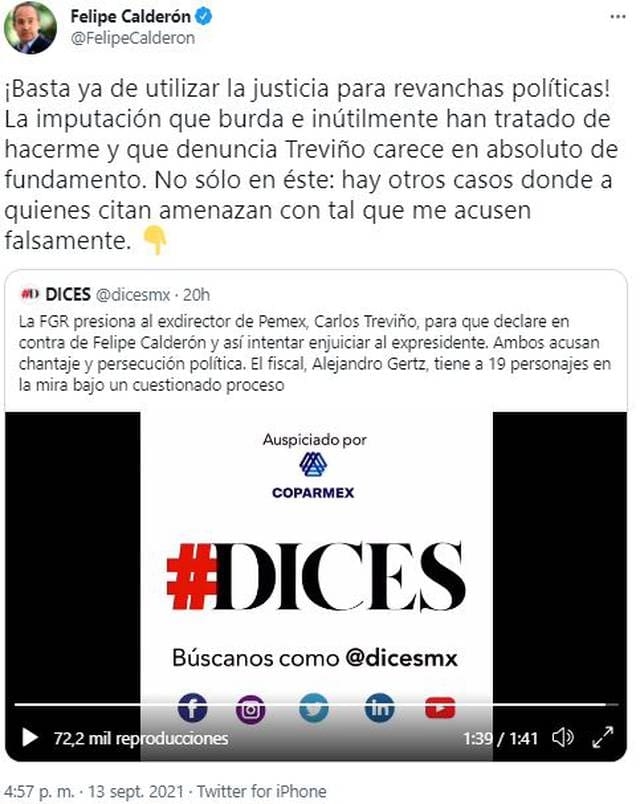Click the COPARMEX sponsor logo
Image resolution: width=640 pixels, height=804 pixels.
click(313, 475)
